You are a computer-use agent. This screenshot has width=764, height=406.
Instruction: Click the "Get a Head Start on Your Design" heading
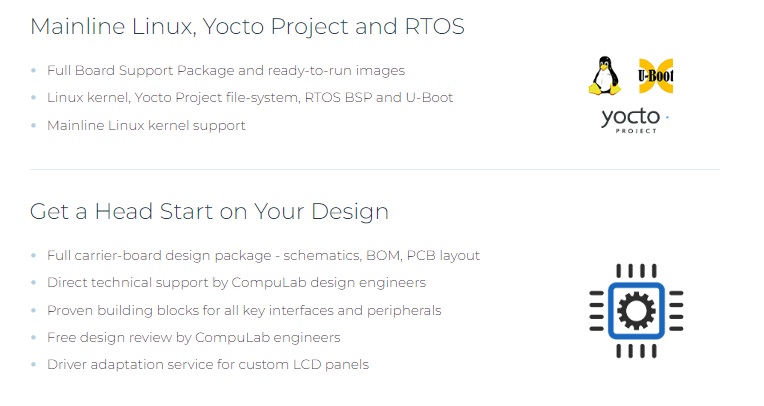[209, 212]
